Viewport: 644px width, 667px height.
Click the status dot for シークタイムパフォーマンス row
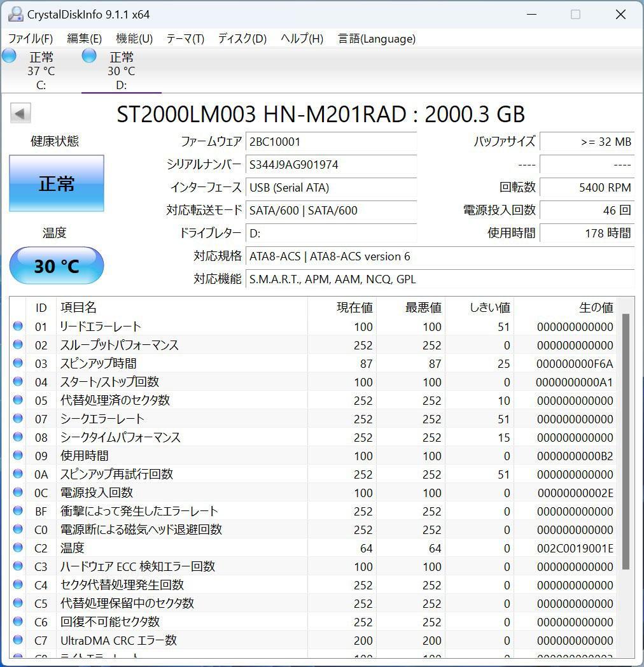pyautogui.click(x=18, y=437)
